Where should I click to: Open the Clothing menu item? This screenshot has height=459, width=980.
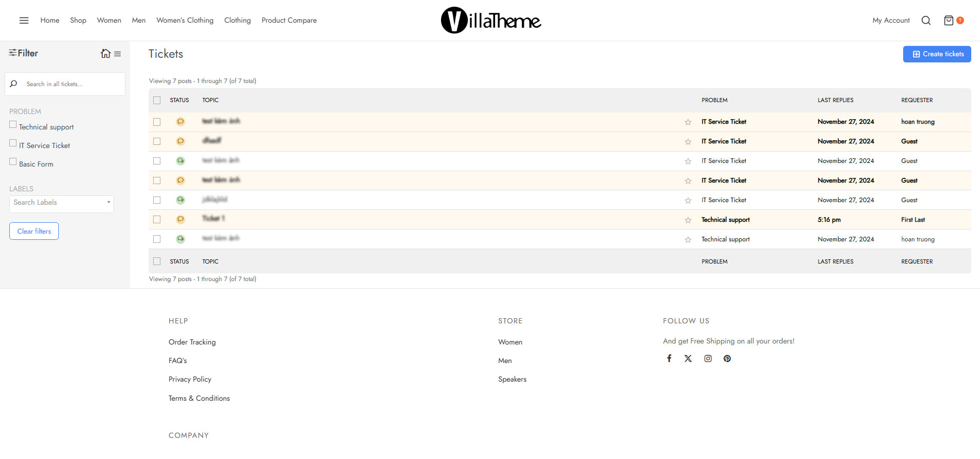238,21
